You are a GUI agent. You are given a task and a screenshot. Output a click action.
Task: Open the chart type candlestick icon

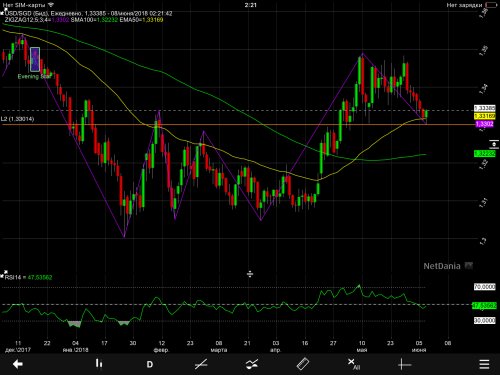point(99,364)
